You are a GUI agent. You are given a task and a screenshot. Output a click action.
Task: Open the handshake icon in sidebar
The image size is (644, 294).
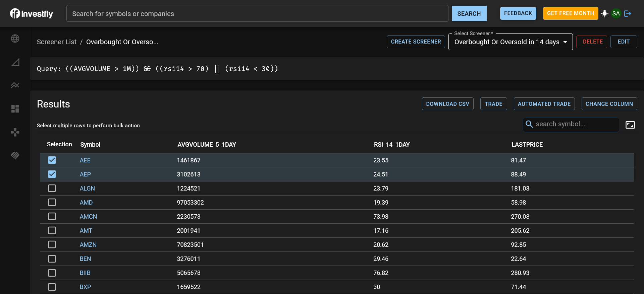[15, 155]
